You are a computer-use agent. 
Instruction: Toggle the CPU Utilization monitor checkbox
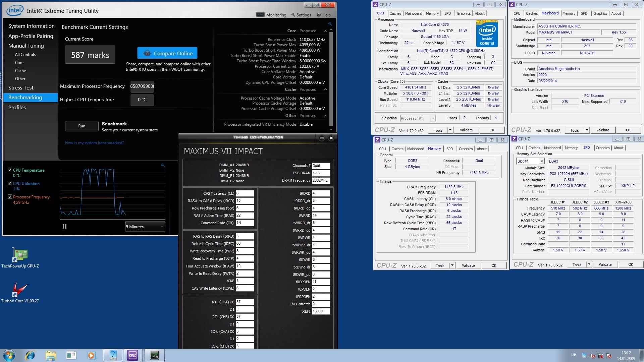(10, 183)
